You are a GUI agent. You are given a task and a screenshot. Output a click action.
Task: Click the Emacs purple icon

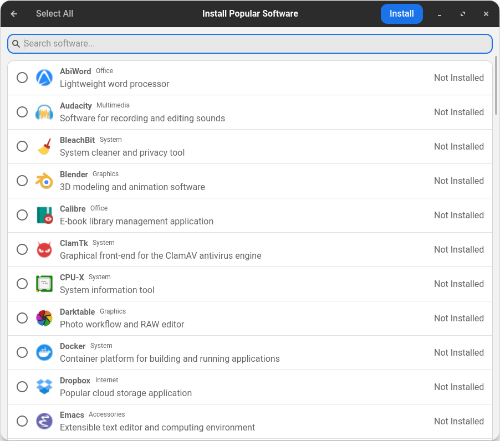tap(44, 421)
